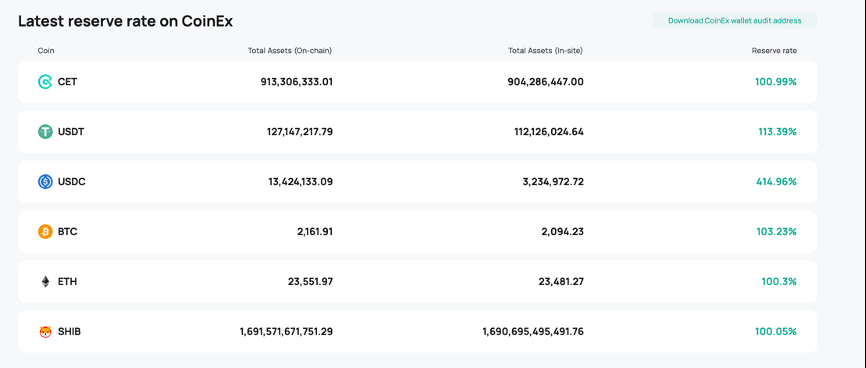Click the Bitcoin BTC orange icon
This screenshot has width=866, height=368.
[45, 232]
